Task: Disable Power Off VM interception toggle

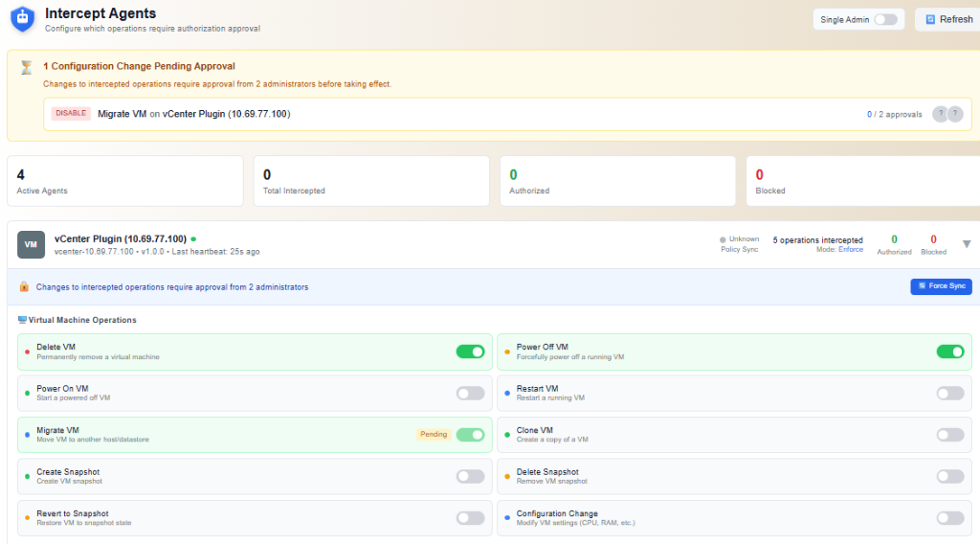Action: coord(950,351)
